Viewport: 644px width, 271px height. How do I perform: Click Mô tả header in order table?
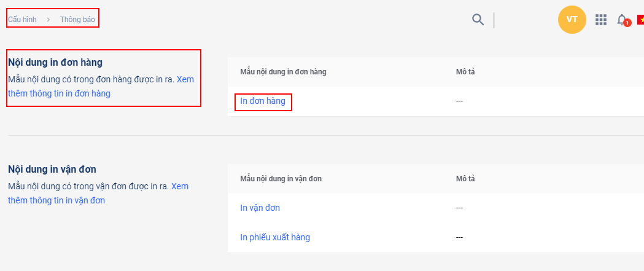click(x=465, y=72)
